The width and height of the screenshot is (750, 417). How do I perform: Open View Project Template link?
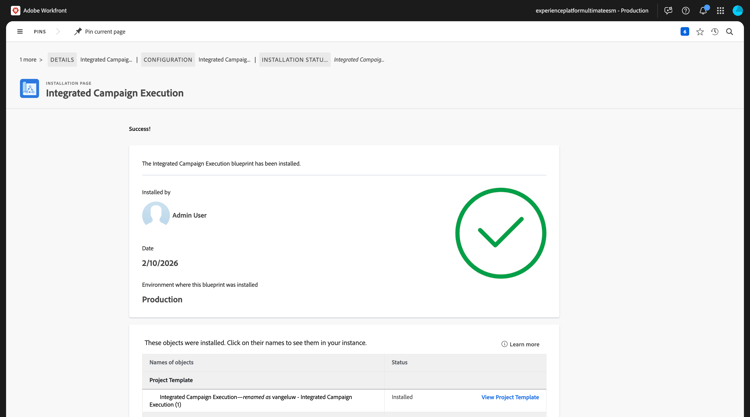pos(510,397)
